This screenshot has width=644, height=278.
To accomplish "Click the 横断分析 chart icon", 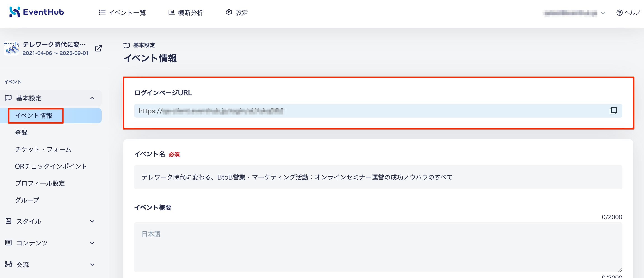I will click(172, 12).
